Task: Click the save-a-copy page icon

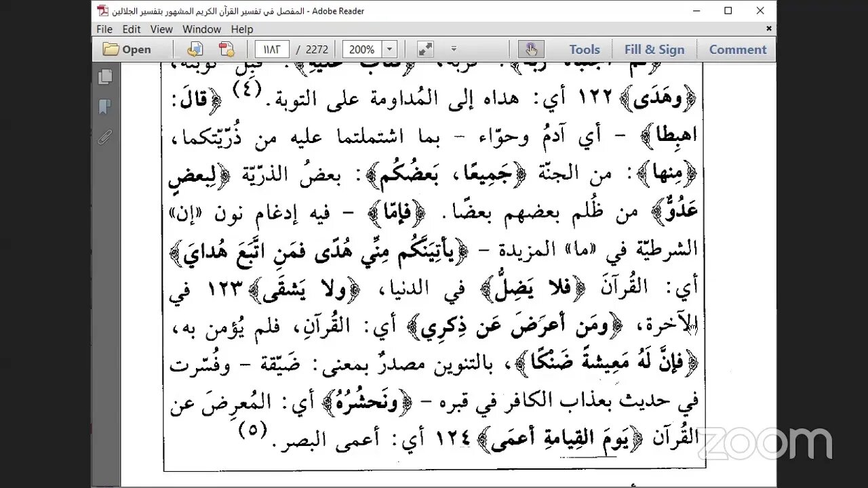Action: coord(195,49)
